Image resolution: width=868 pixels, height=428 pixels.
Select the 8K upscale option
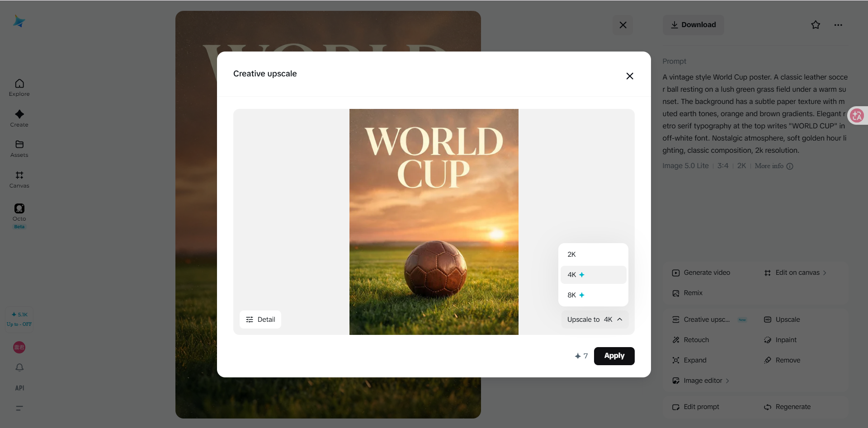coord(594,295)
